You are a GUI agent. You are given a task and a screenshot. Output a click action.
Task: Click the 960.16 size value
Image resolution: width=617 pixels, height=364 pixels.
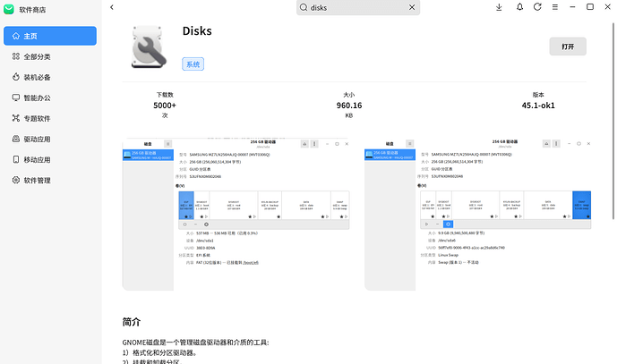(x=349, y=106)
